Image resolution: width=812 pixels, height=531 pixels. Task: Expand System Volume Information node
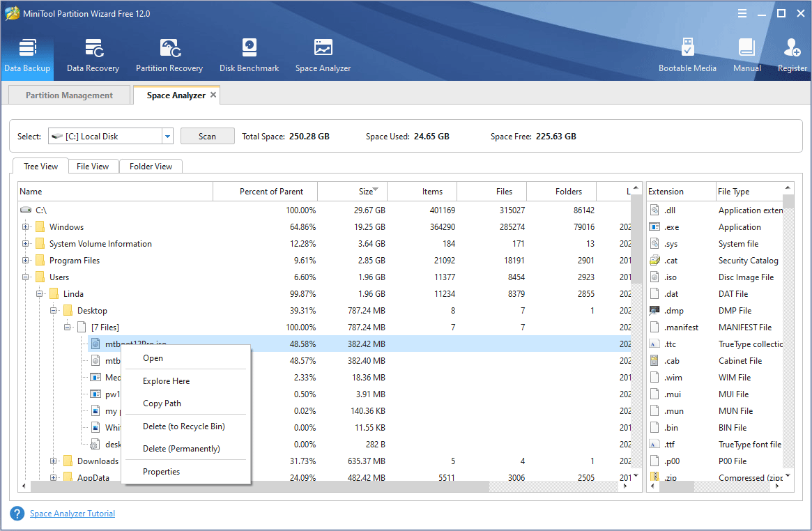[25, 243]
